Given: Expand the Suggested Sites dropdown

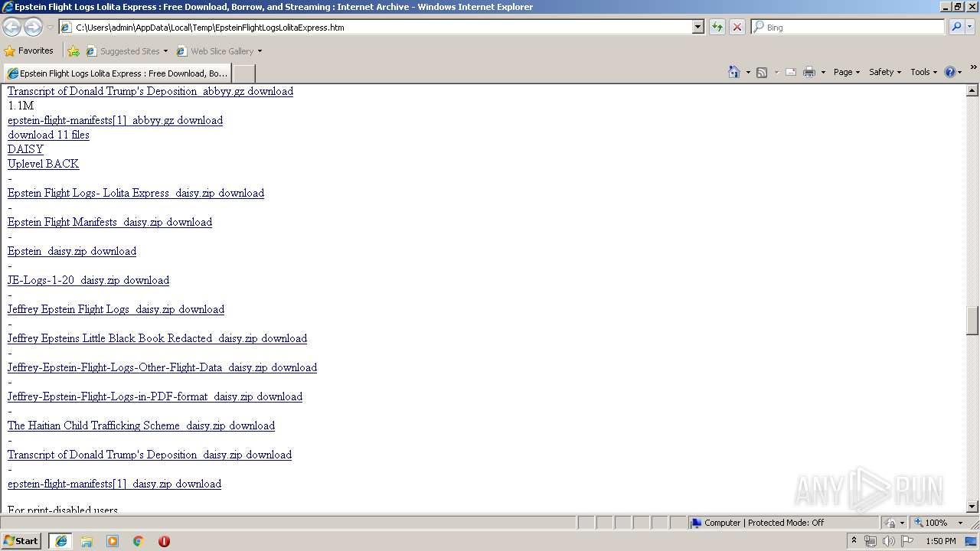Looking at the screenshot, I should click(x=165, y=51).
